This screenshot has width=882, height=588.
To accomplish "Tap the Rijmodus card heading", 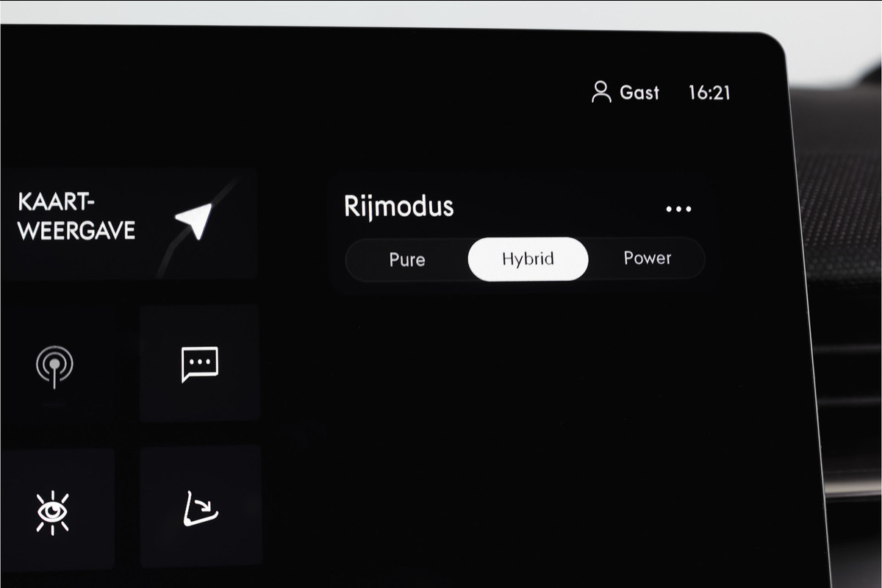I will pyautogui.click(x=399, y=207).
